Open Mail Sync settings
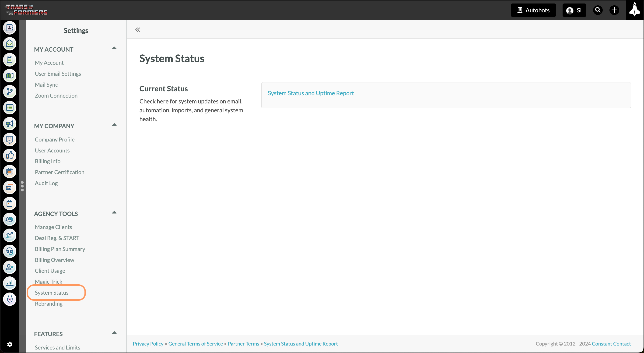 [x=46, y=85]
